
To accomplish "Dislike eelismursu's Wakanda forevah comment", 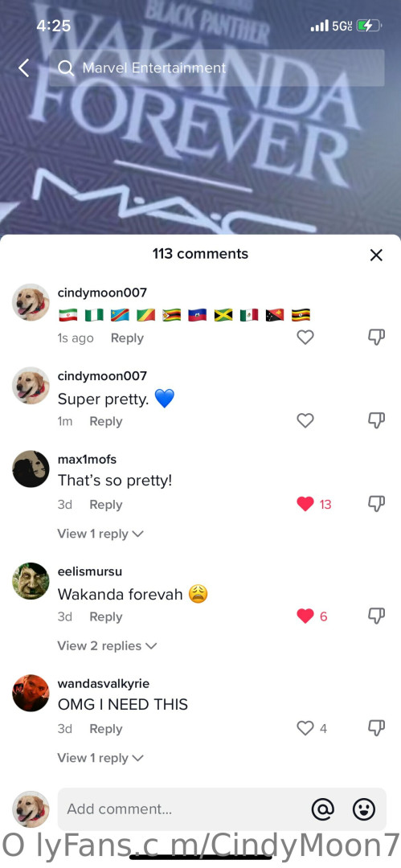I will coord(377,616).
